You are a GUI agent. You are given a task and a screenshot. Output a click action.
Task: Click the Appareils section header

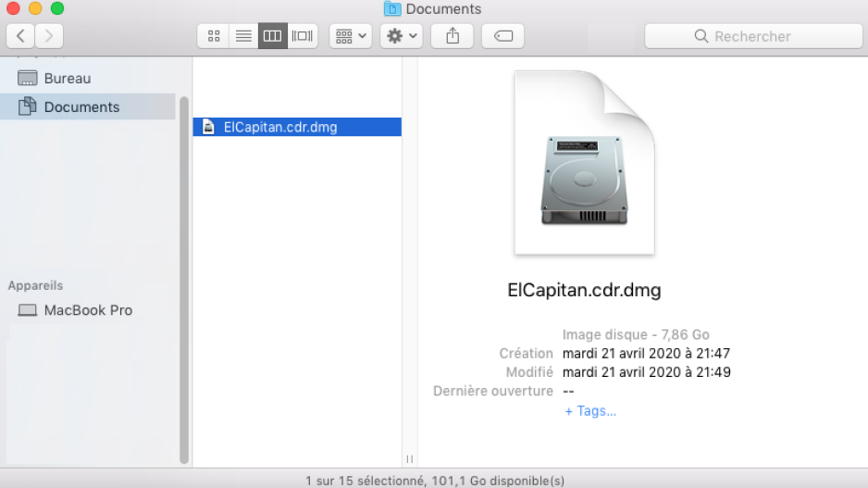click(35, 285)
